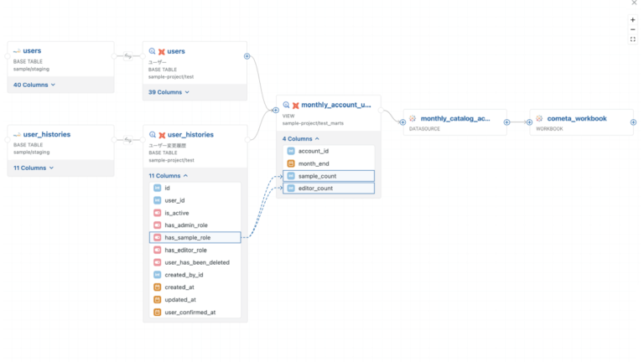The height and width of the screenshot is (362, 644).
Task: Click plus connector right of sample-project users node
Action: coord(247,56)
